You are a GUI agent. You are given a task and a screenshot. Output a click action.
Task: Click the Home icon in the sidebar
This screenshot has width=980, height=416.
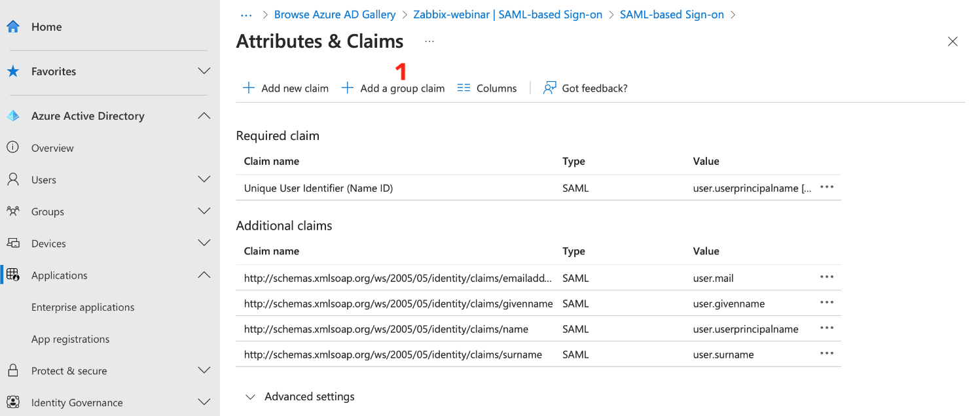click(13, 26)
